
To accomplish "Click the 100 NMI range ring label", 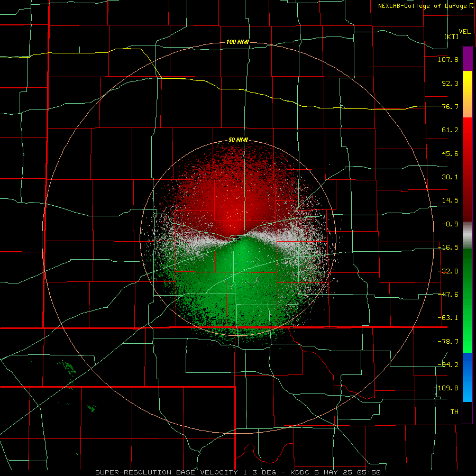I will [237, 42].
